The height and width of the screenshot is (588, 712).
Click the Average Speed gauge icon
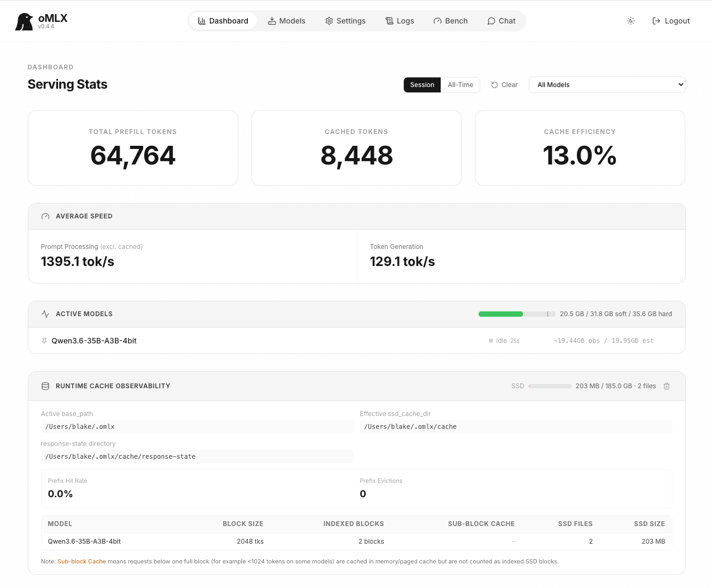(45, 216)
